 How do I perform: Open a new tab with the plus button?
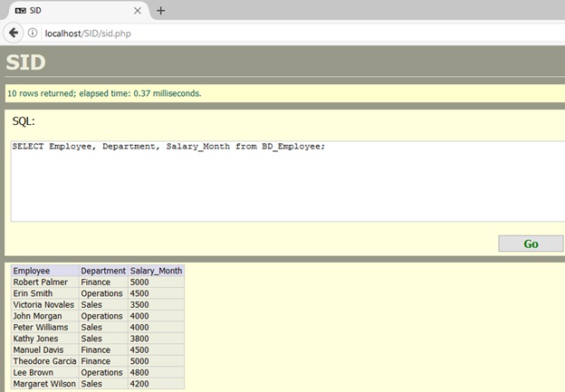[x=160, y=11]
